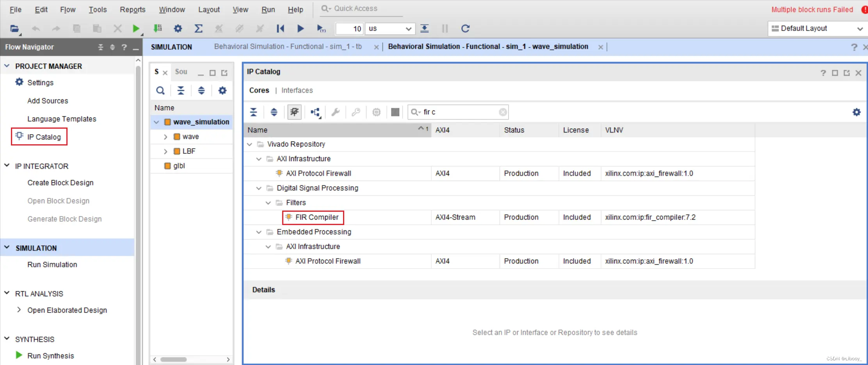
Task: Open Language Templates
Action: (62, 119)
